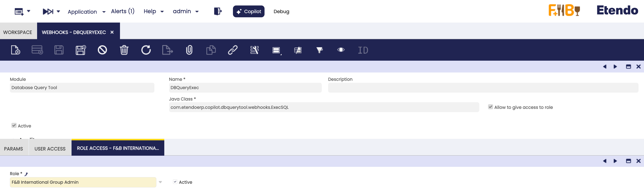Open Alerts (1) notifications
The width and height of the screenshot is (644, 194).
click(x=122, y=11)
